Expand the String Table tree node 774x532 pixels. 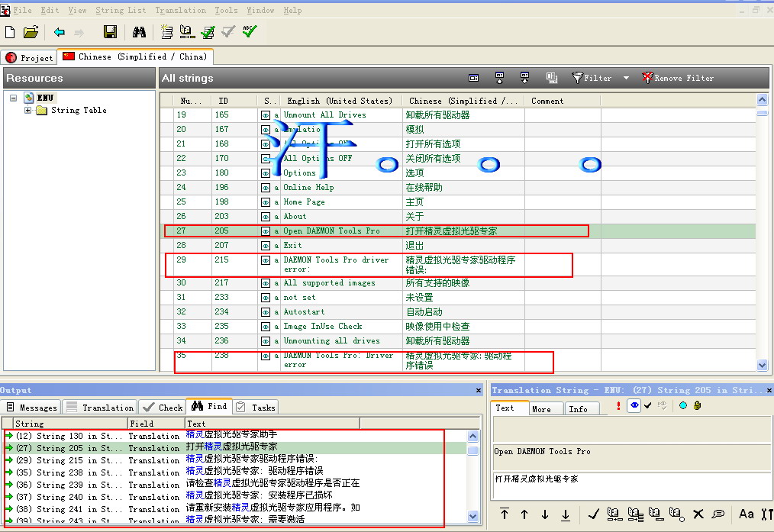pos(28,111)
